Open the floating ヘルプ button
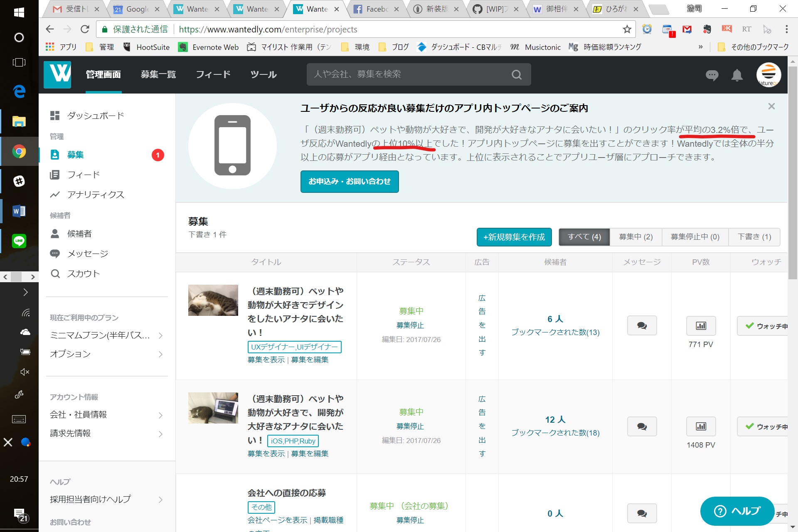The width and height of the screenshot is (798, 532). [x=738, y=511]
